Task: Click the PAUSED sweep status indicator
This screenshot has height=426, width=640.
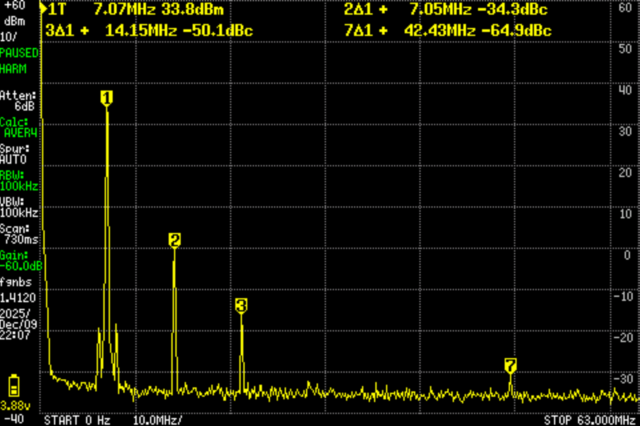Action: [x=19, y=51]
